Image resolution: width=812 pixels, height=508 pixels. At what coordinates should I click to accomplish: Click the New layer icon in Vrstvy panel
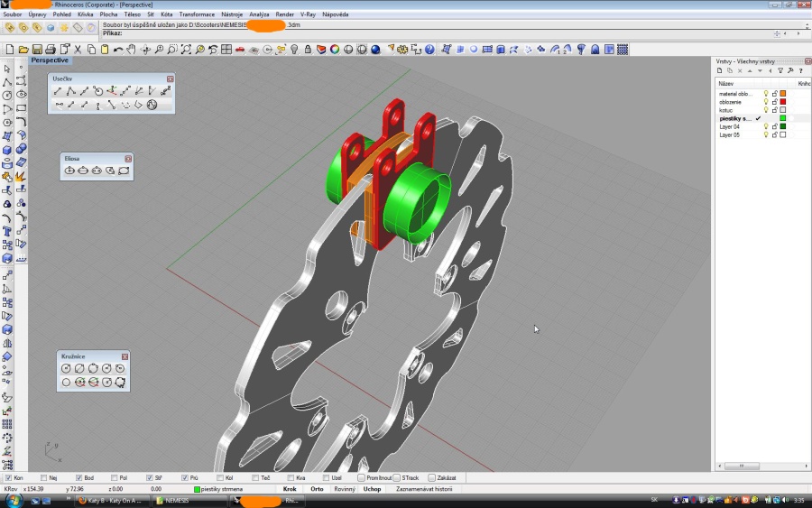point(720,70)
